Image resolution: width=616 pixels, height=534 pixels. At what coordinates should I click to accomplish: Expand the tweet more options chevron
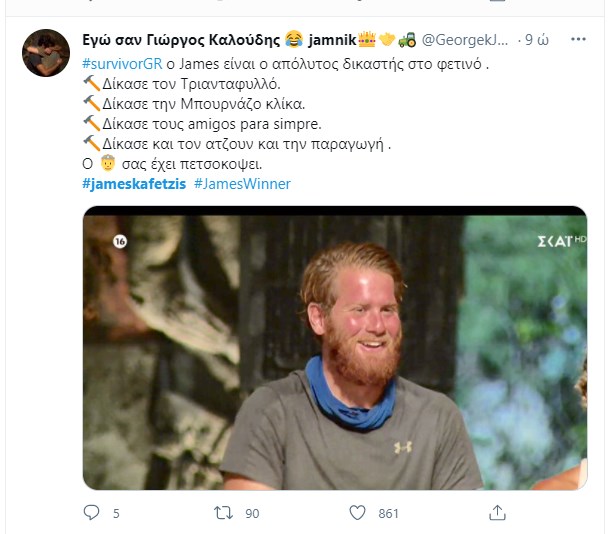[577, 40]
